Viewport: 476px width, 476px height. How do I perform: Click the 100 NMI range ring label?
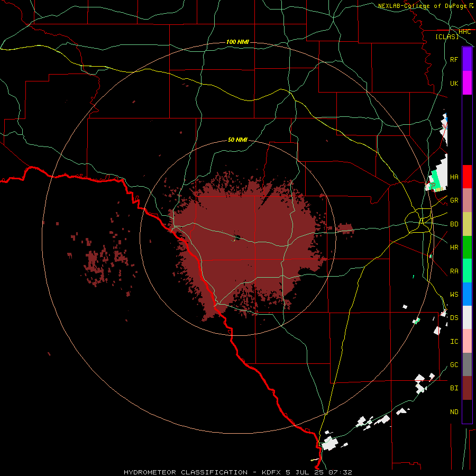click(x=237, y=42)
